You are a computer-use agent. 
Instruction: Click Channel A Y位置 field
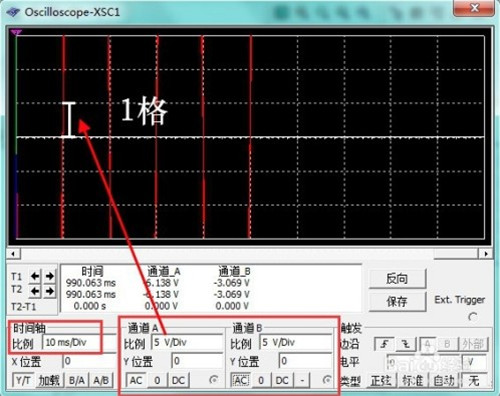(197, 361)
